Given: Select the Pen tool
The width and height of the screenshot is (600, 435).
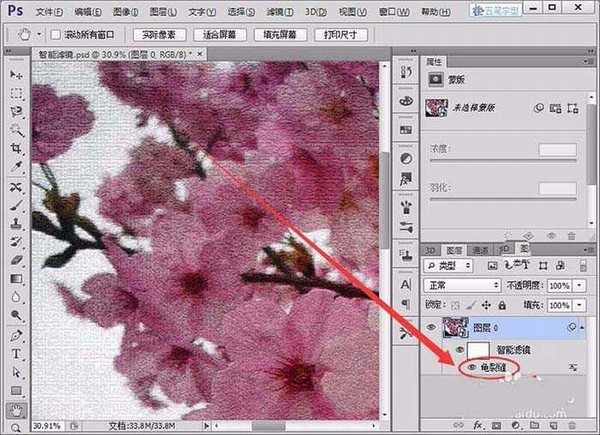Looking at the screenshot, I should [x=16, y=335].
